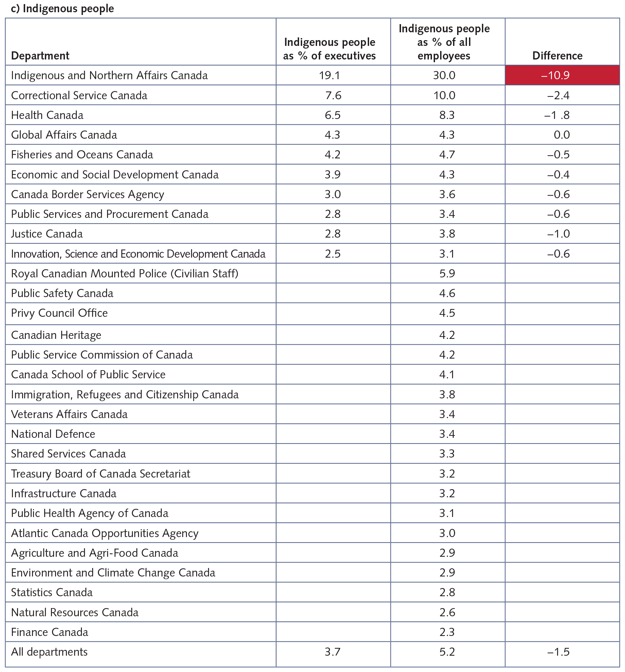Click the 2.6 all employees value
625x672 pixels.
point(447,612)
